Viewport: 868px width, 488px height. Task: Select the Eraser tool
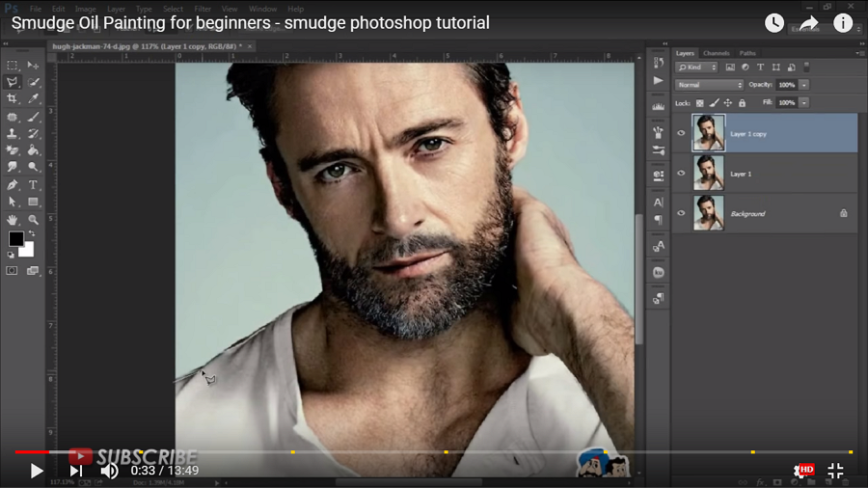(12, 149)
